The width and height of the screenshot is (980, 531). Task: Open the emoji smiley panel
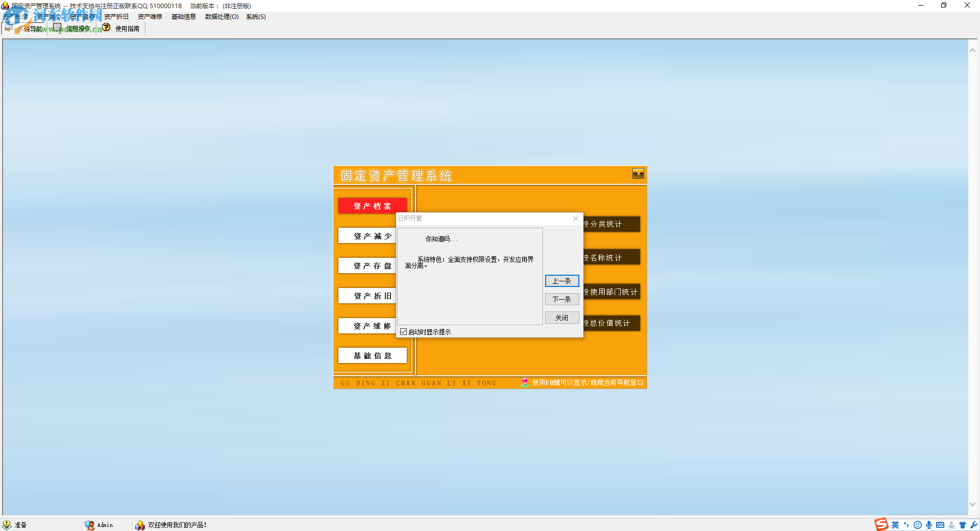pos(918,525)
